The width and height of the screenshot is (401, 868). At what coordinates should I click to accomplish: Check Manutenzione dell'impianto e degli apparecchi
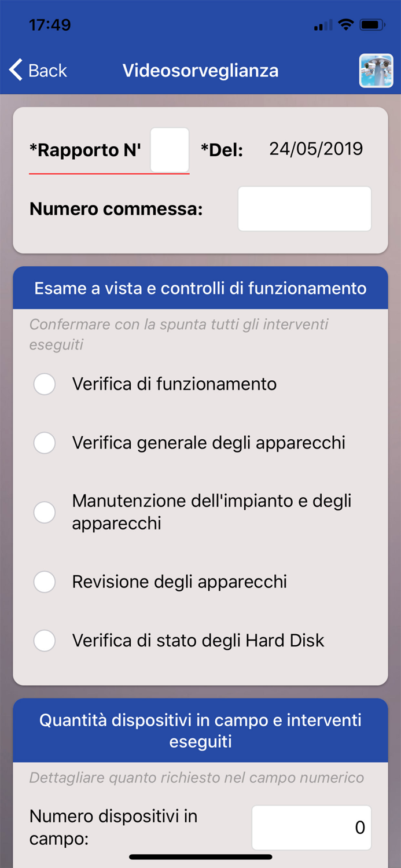click(x=45, y=512)
